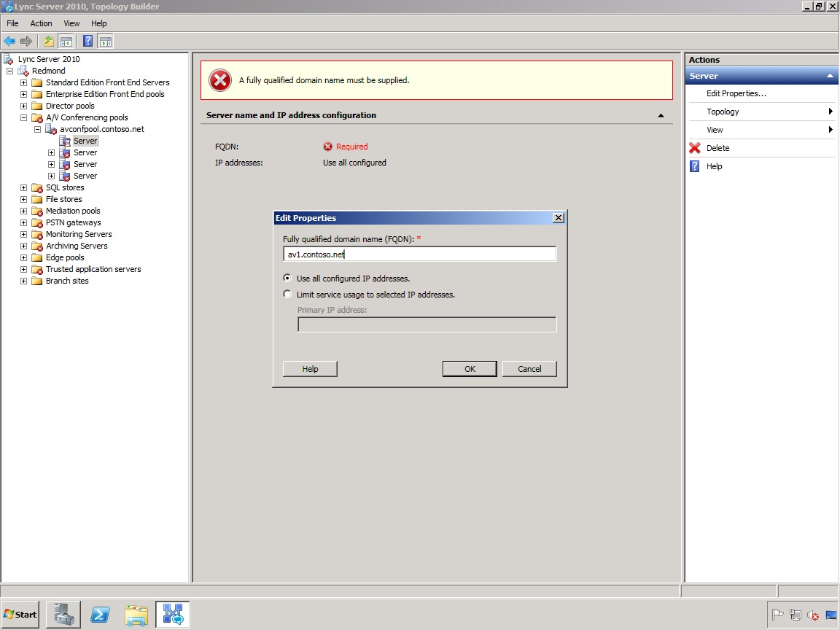Expand Enterprise Edition Front End pools
The image size is (840, 630).
(23, 94)
